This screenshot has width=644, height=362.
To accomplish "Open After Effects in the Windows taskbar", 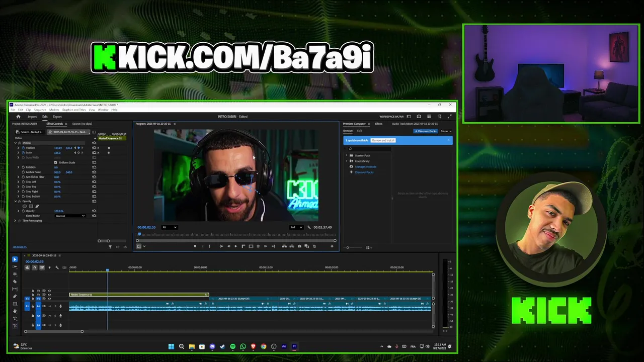I will click(284, 346).
